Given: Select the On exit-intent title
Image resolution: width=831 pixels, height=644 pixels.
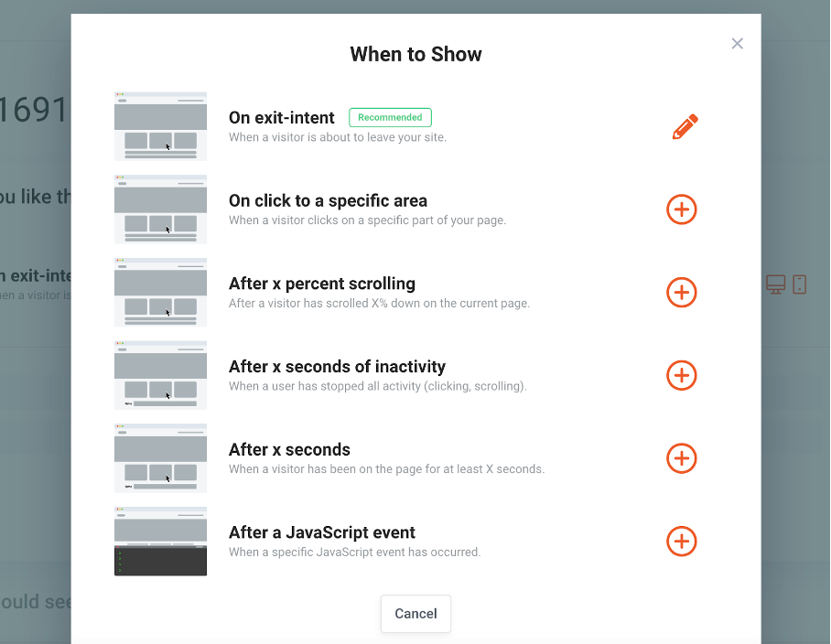Looking at the screenshot, I should (x=282, y=118).
